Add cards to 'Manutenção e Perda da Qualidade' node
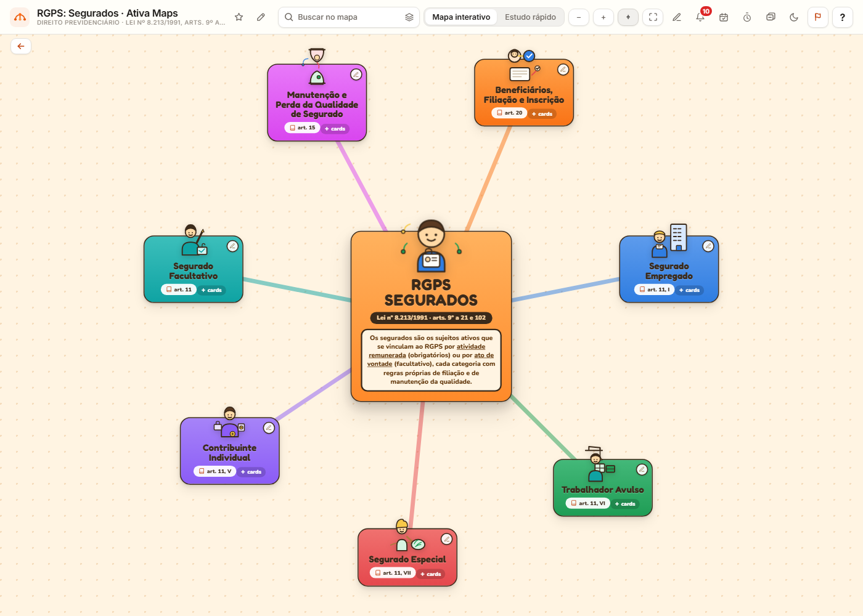The width and height of the screenshot is (863, 616). pos(335,129)
